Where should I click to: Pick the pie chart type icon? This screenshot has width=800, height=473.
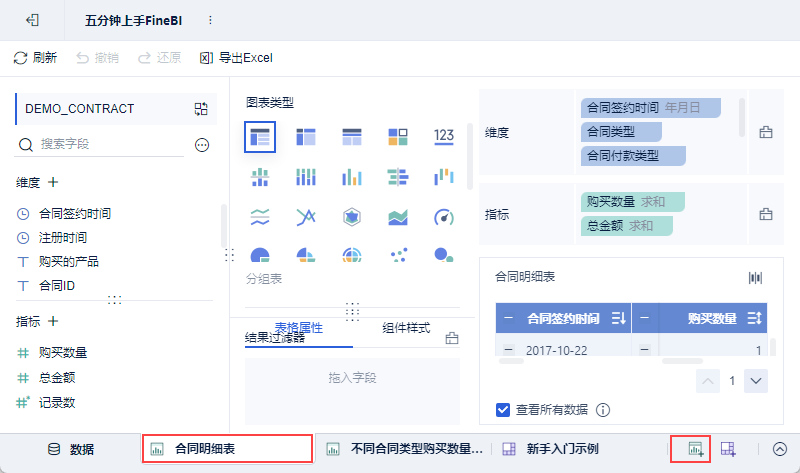(260, 255)
